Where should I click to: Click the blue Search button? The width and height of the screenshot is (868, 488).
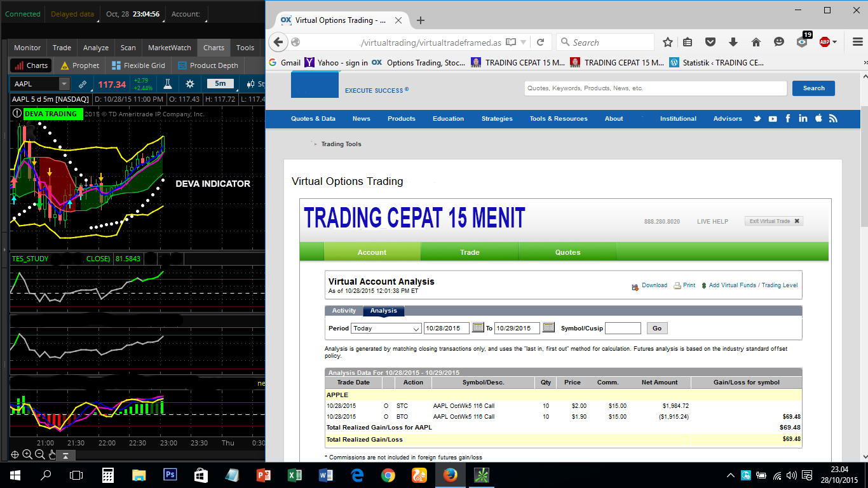tap(813, 88)
